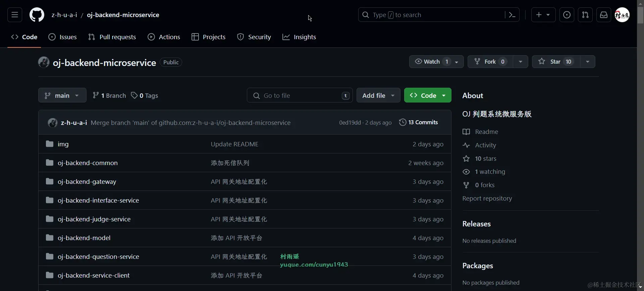Screen dimensions: 644x291
Task: Open the green Code clone dropdown
Action: [428, 95]
